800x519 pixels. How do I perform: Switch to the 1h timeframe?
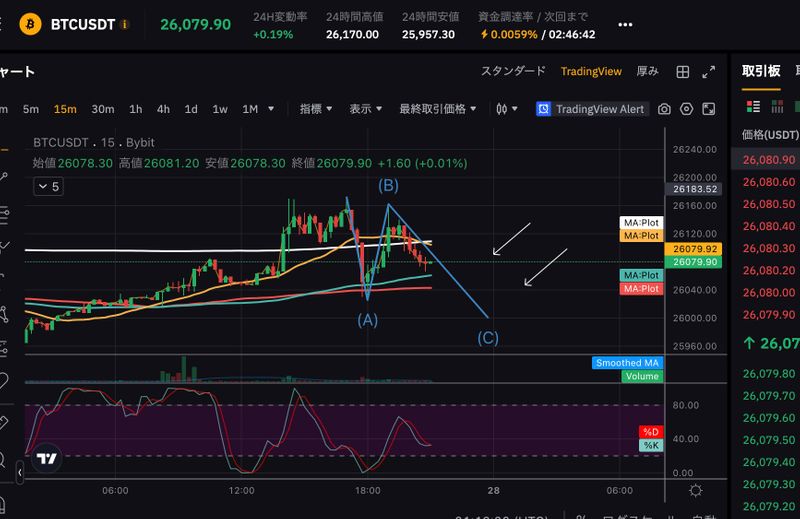click(135, 109)
